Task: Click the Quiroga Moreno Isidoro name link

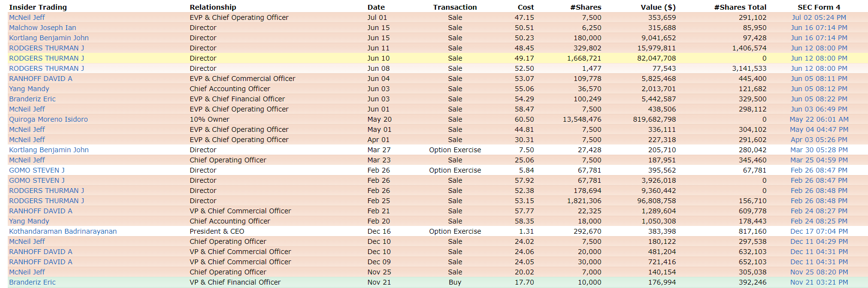Action: (48, 119)
